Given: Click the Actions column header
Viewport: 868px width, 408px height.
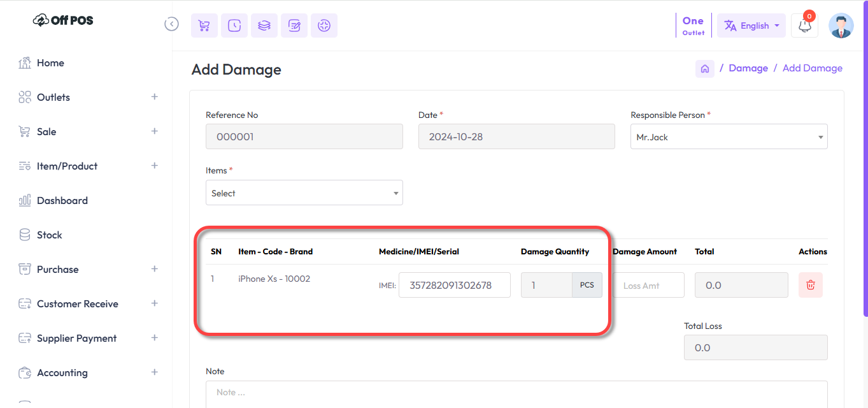Looking at the screenshot, I should pos(813,251).
